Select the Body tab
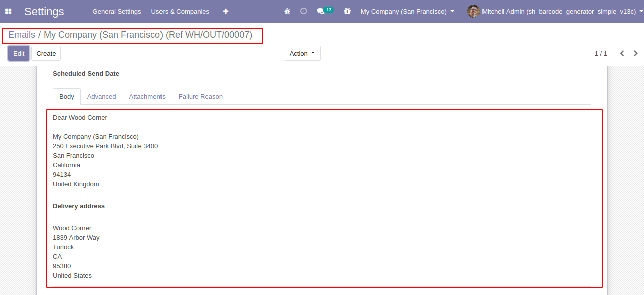Viewport: 644px width, 295px height. (67, 96)
